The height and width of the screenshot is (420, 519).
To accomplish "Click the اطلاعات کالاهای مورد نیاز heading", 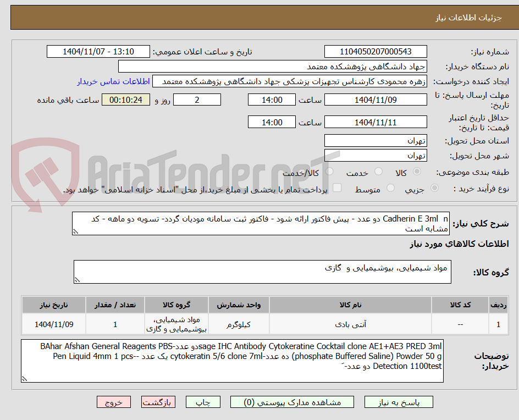I will (x=459, y=244).
